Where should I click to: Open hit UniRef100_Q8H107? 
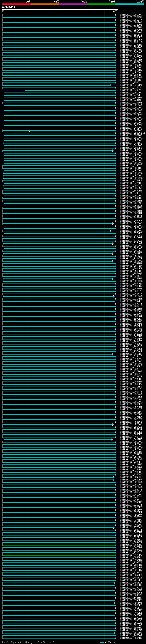pyautogui.click(x=131, y=22)
